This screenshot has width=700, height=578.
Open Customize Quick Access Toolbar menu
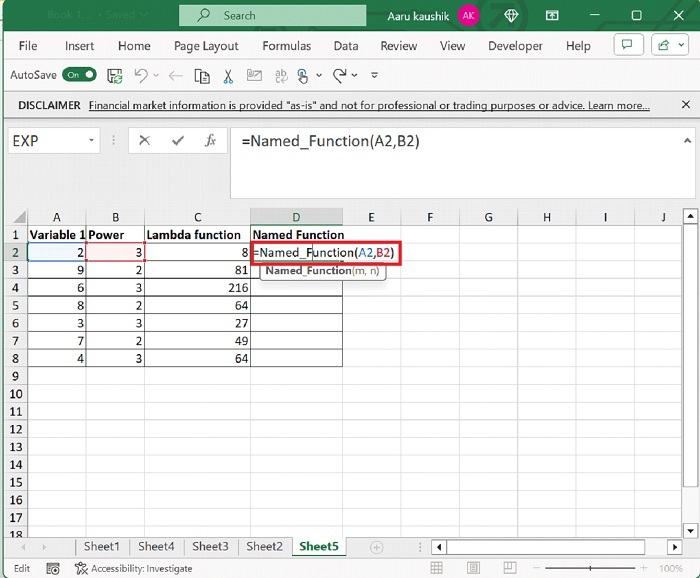[x=375, y=75]
